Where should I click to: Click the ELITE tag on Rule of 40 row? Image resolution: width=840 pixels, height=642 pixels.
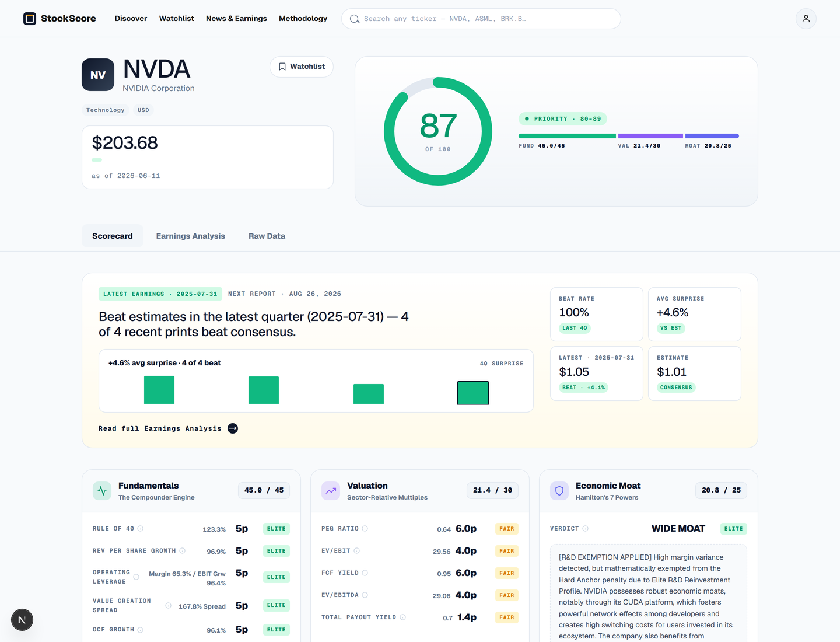[x=276, y=529]
